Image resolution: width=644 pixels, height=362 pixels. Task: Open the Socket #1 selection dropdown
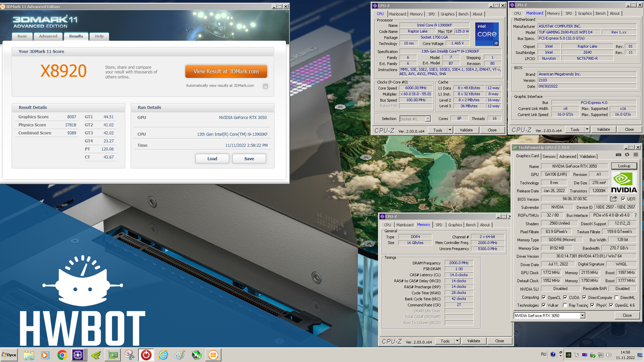click(x=428, y=119)
